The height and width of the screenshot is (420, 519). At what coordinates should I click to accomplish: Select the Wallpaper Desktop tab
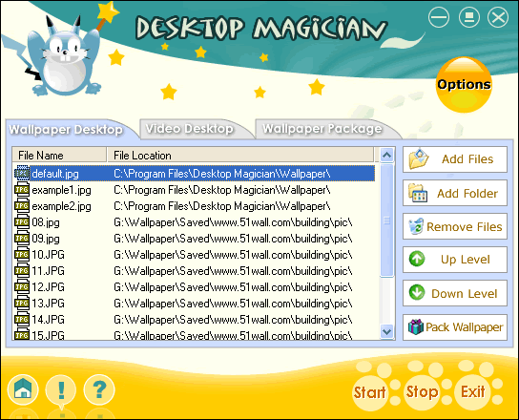66,129
